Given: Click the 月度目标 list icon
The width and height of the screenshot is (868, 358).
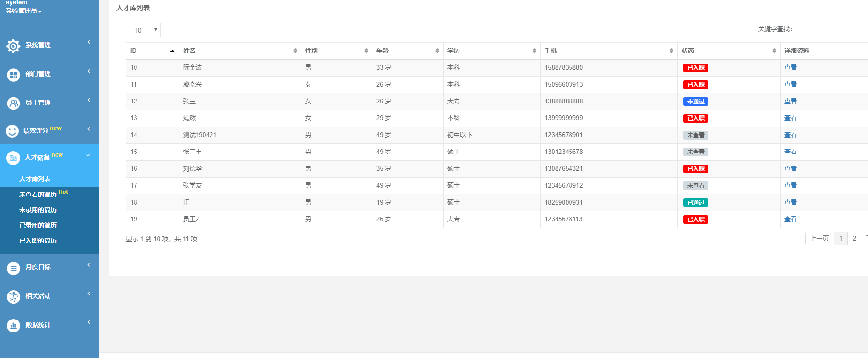Looking at the screenshot, I should [13, 268].
